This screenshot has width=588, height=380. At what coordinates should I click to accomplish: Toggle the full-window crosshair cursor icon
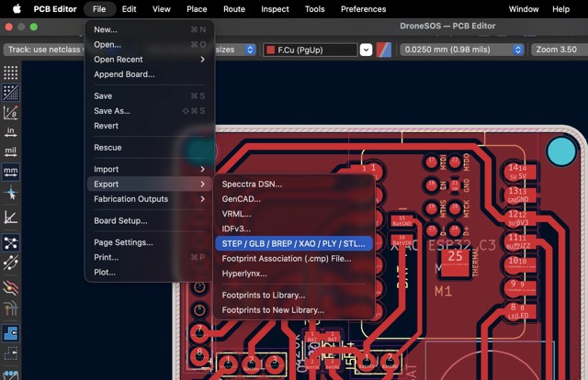point(10,194)
